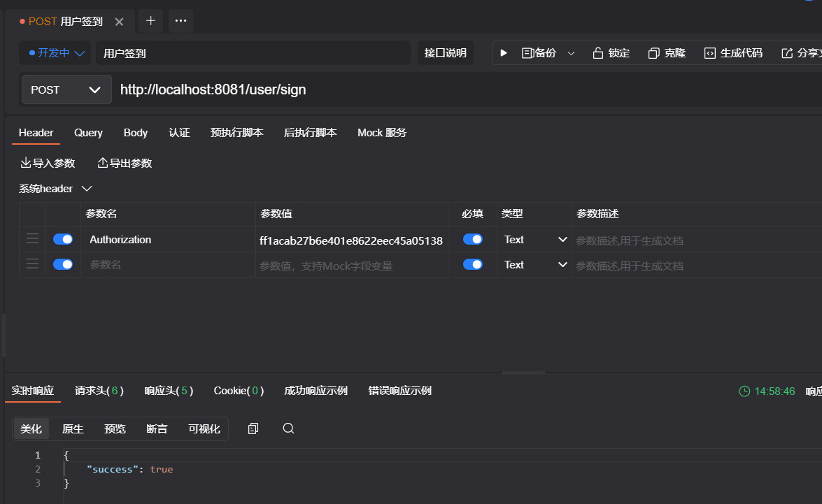This screenshot has height=504, width=822.
Task: Click the 接口说明 button
Action: 446,53
